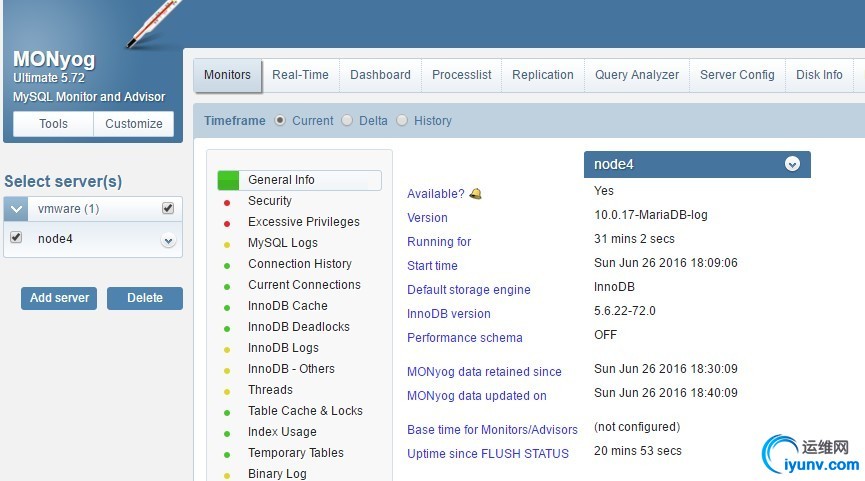This screenshot has height=481, width=865.
Task: Click the Delete button
Action: (x=145, y=298)
